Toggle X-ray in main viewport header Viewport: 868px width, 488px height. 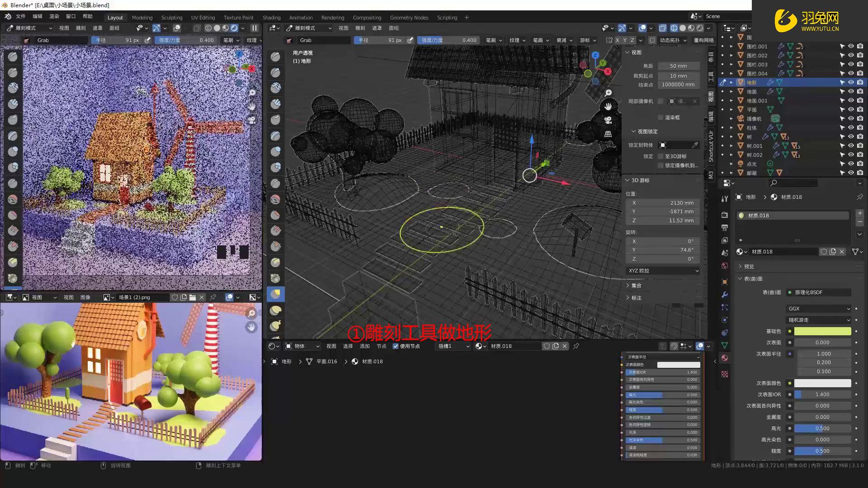point(662,28)
